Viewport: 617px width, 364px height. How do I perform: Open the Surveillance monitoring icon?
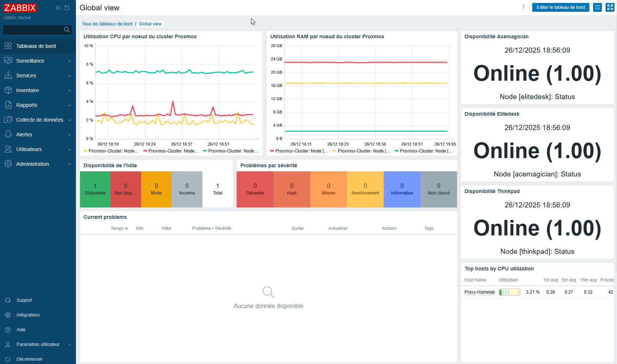[8, 60]
